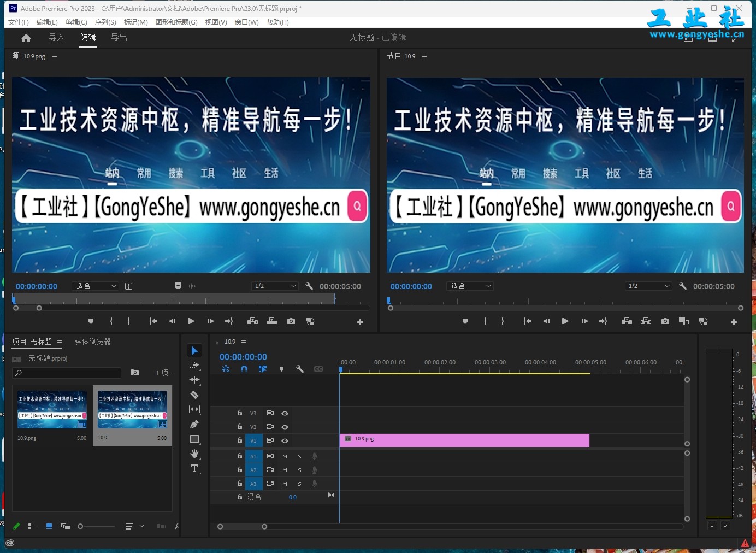Select the Rectangle tool
This screenshot has height=553, width=756.
coord(194,439)
